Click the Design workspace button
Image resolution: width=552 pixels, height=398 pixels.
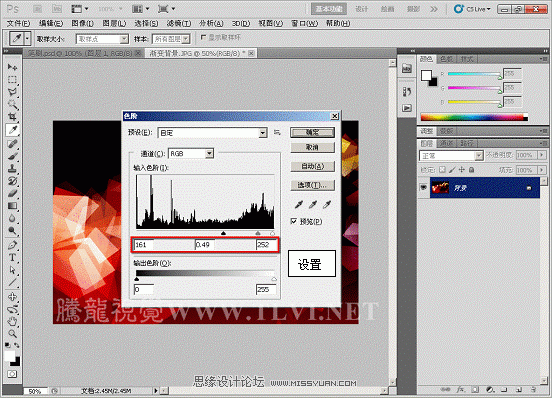(362, 9)
